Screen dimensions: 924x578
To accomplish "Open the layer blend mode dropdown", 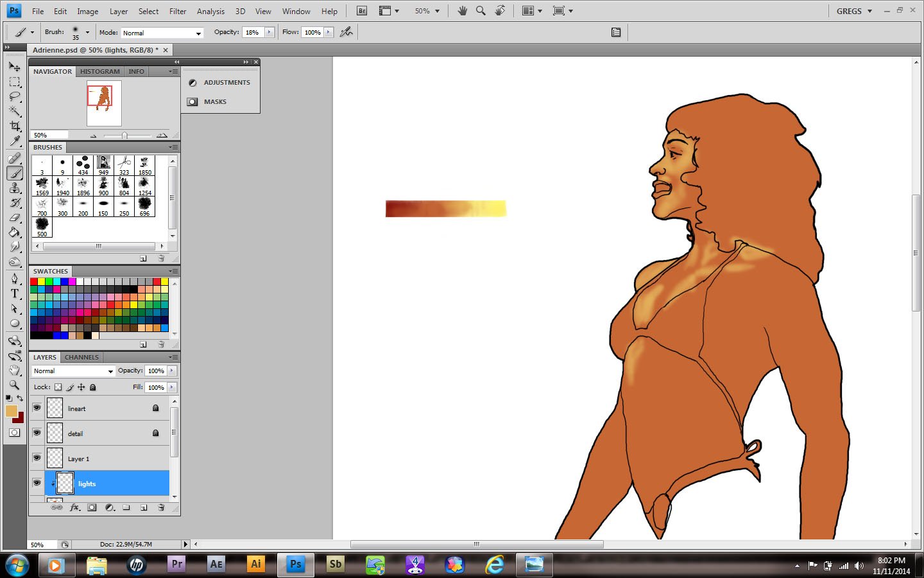I will pos(73,371).
